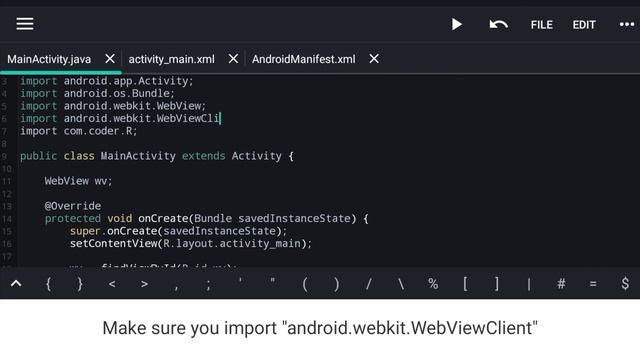Insert a dollar sign
The image size is (640, 360).
(625, 284)
